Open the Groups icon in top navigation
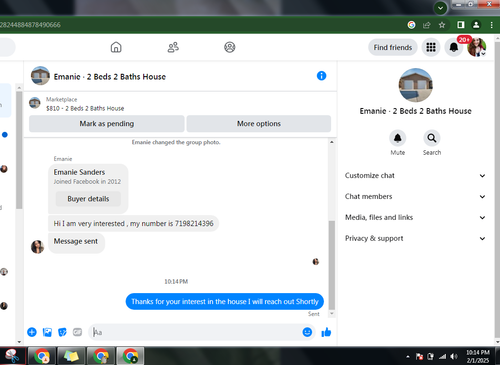The width and height of the screenshot is (500, 365). 230,47
